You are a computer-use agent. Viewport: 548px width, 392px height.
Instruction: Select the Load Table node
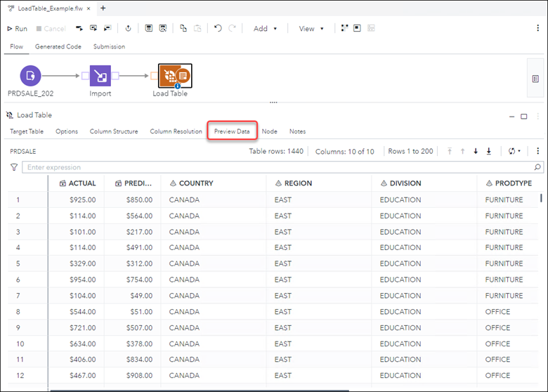pyautogui.click(x=175, y=75)
